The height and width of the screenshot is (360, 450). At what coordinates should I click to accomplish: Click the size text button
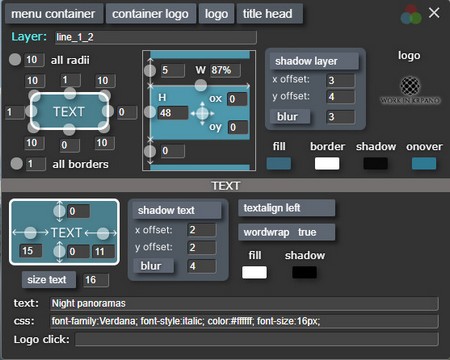coord(49,280)
